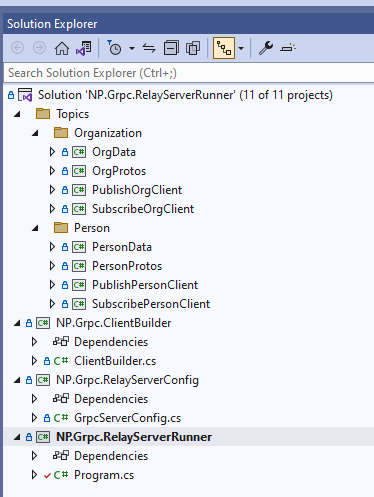Switch between solutions and folder views
Screen dimensions: 374x497
[x=84, y=48]
